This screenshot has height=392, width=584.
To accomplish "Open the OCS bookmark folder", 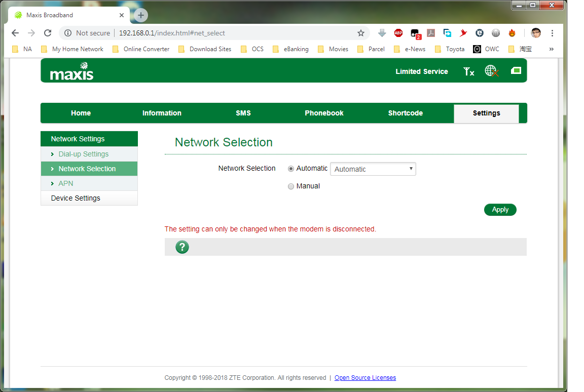I will point(252,49).
